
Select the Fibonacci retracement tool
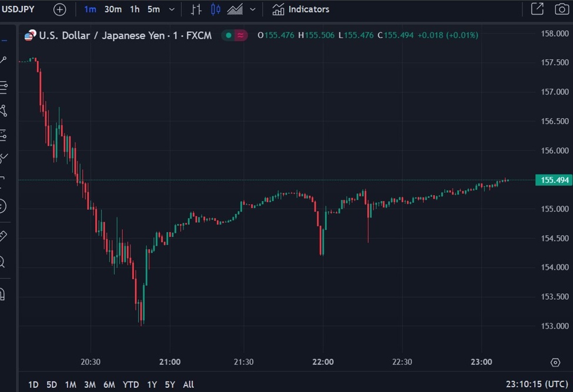point(4,86)
